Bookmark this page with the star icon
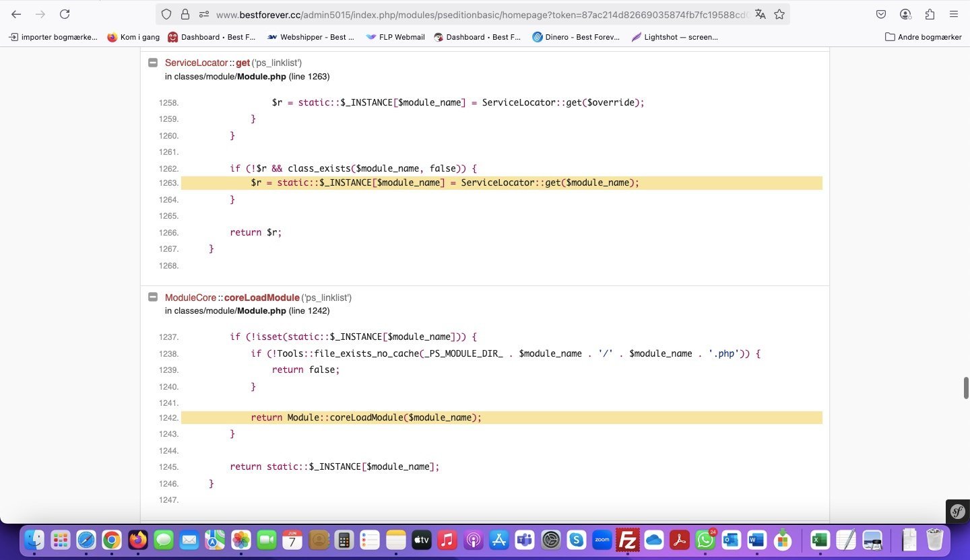The width and height of the screenshot is (970, 560). tap(779, 14)
